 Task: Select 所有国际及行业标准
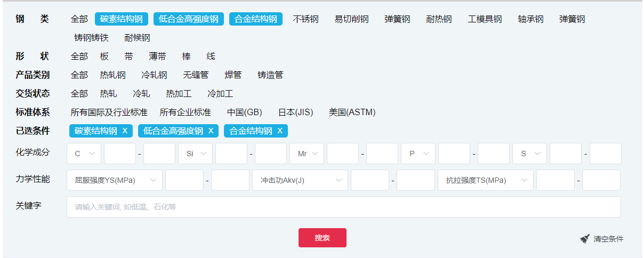point(109,112)
